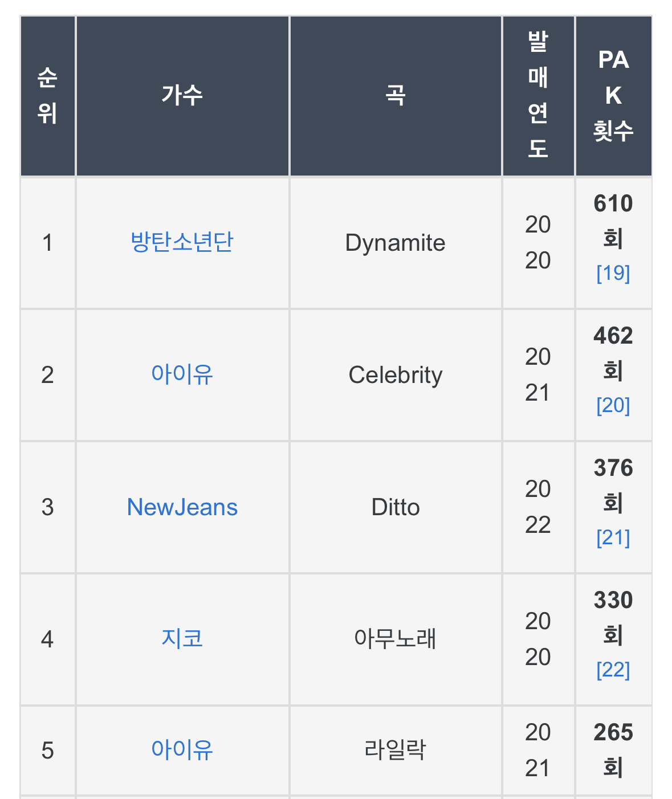Select the Ditto song cell
The width and height of the screenshot is (672, 799).
[396, 507]
